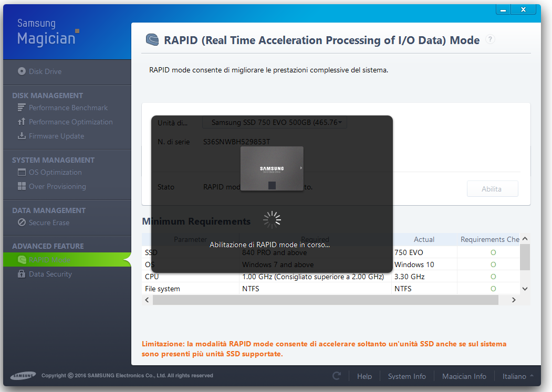Click horizontal scrollbar left arrow

tap(147, 300)
